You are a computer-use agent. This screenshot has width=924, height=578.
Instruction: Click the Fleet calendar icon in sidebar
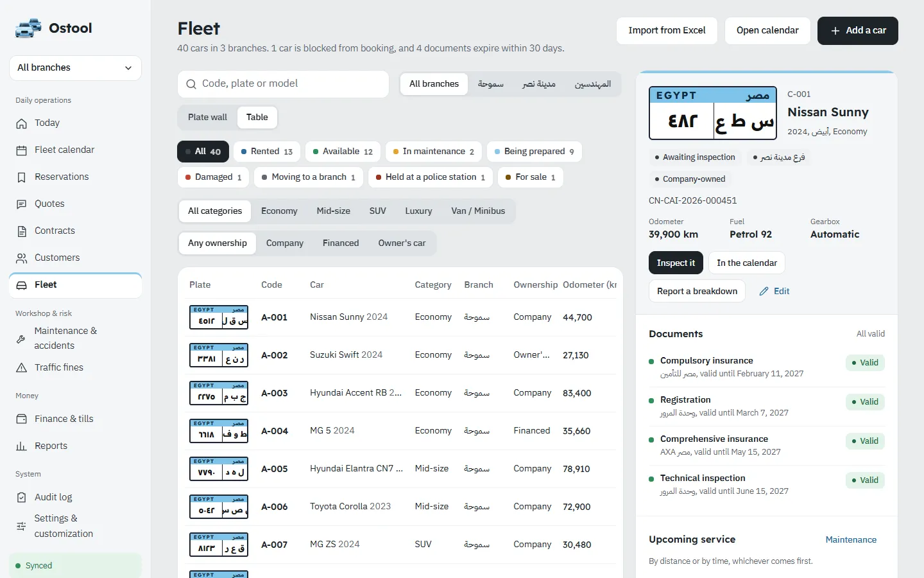pos(22,150)
